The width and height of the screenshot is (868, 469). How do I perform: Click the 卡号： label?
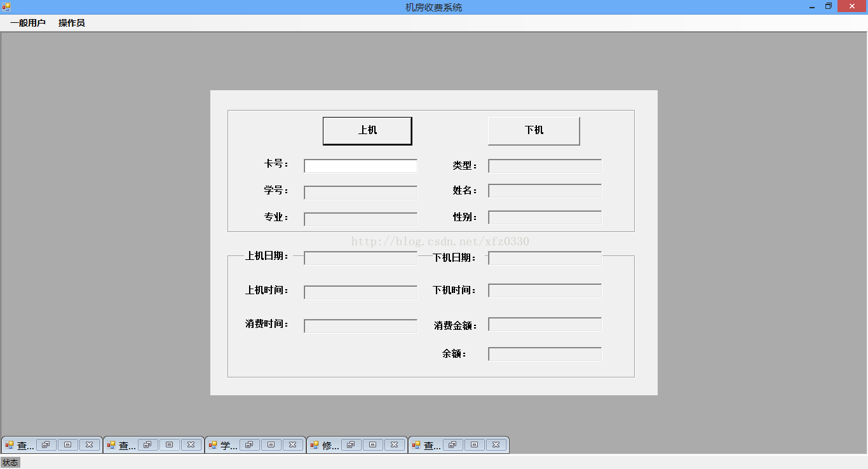click(x=276, y=164)
